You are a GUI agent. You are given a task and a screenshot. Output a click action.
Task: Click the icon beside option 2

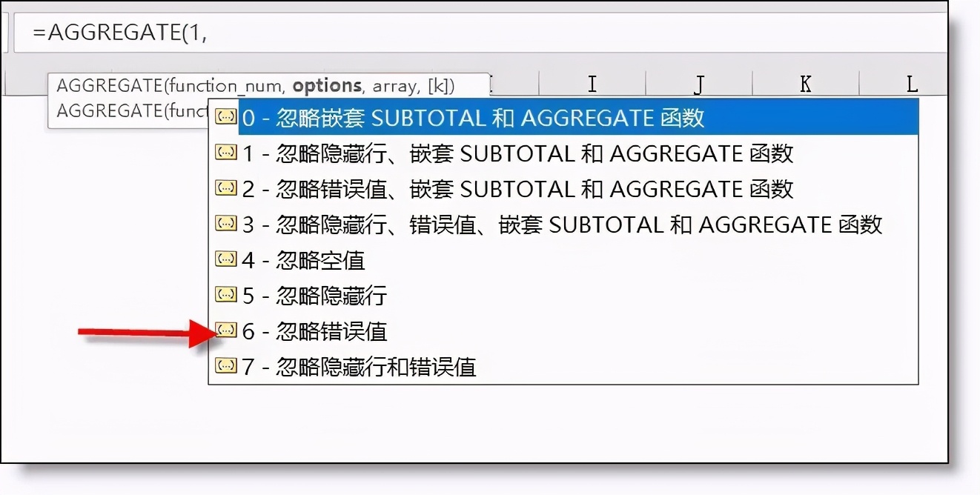click(225, 188)
